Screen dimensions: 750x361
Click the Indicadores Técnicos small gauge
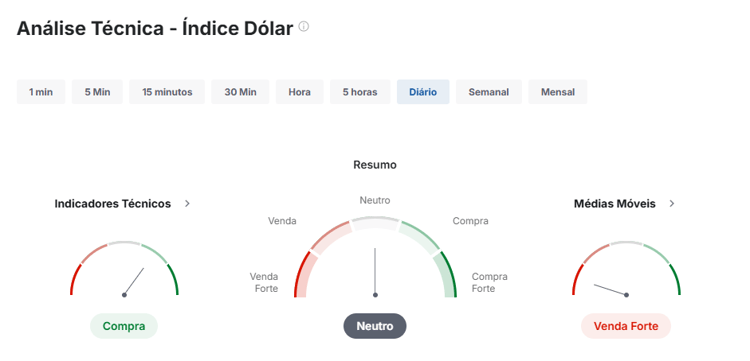click(124, 269)
